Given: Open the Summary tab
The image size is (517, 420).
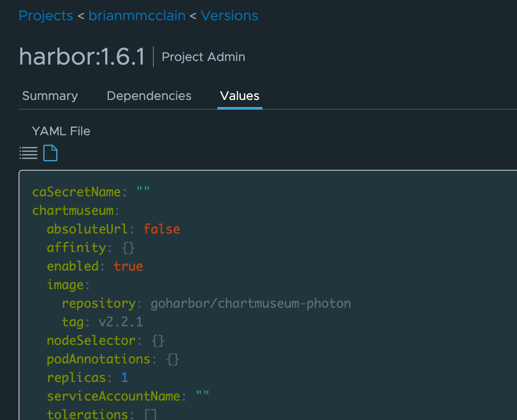Looking at the screenshot, I should pos(50,96).
